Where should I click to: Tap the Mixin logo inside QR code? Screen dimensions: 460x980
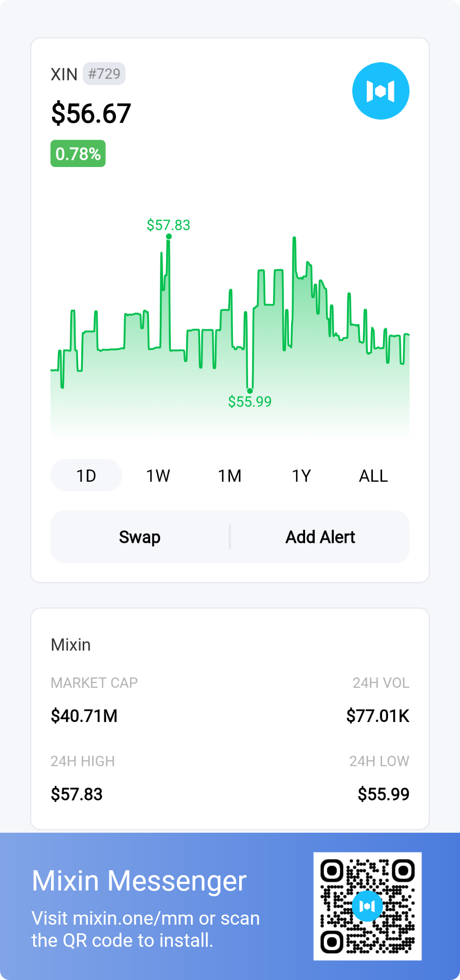367,906
